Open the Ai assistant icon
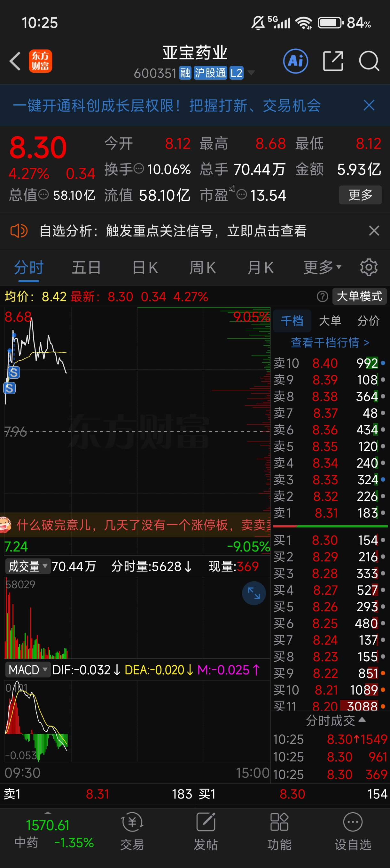 [295, 61]
